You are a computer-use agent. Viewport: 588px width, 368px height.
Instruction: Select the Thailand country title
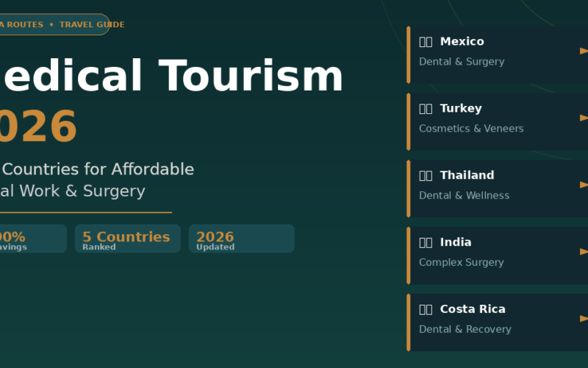[x=467, y=175]
